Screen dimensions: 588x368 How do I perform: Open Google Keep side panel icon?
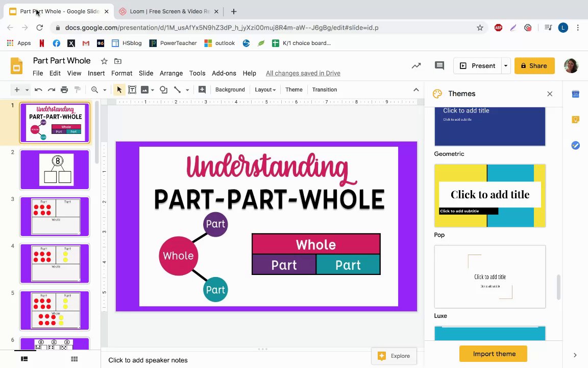pos(576,120)
